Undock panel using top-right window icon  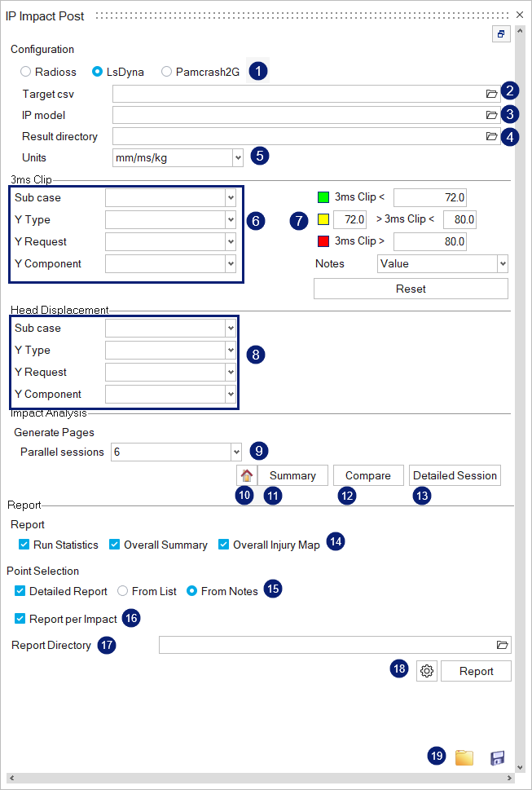point(502,34)
